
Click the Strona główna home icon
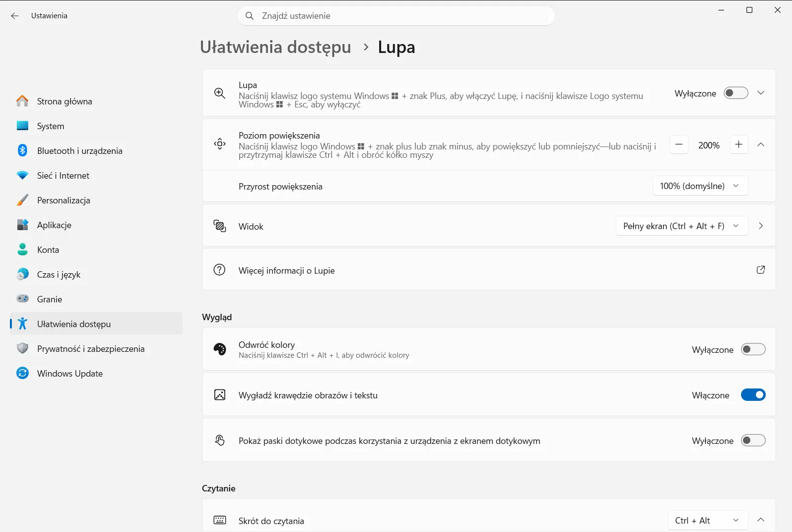click(22, 101)
